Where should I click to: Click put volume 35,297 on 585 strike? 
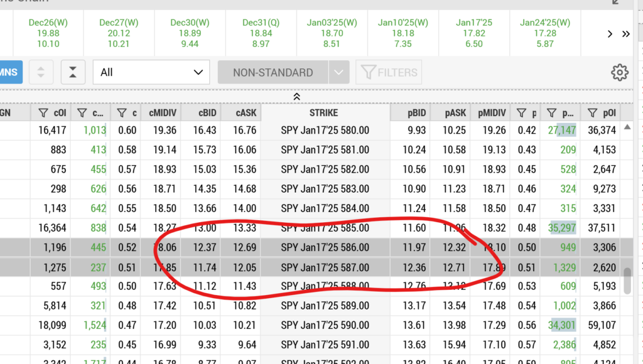[562, 228]
